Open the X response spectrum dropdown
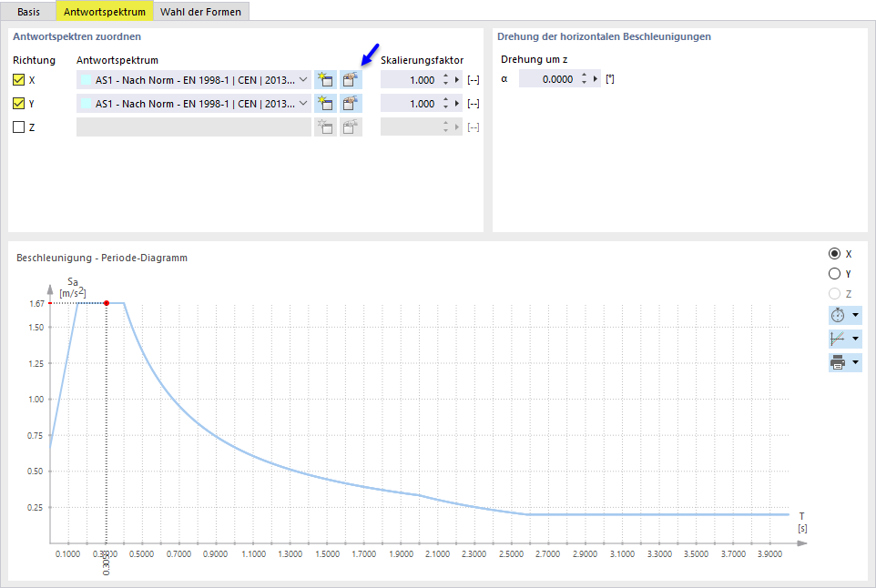876x588 pixels. tap(303, 80)
